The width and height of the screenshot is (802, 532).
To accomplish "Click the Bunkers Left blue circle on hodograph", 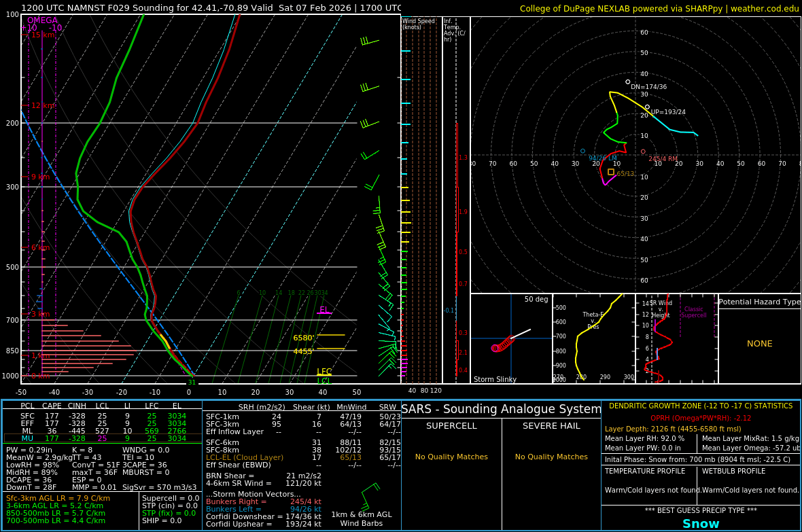I will [x=582, y=151].
